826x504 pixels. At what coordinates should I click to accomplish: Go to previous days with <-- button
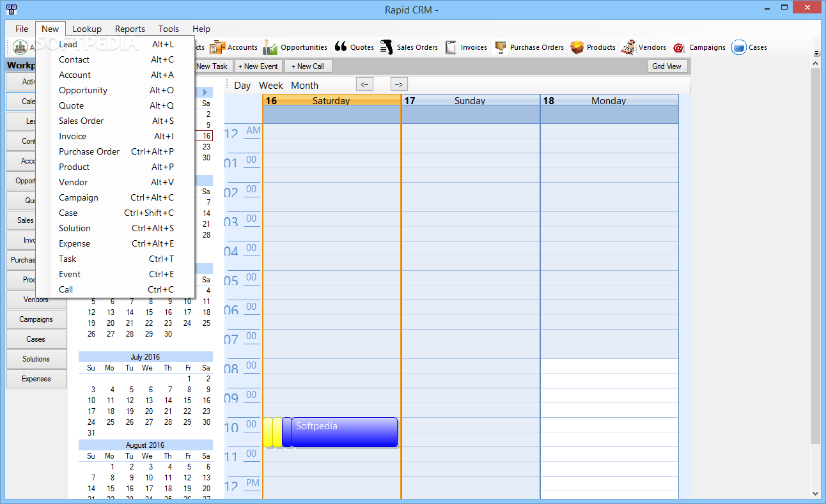(x=364, y=84)
